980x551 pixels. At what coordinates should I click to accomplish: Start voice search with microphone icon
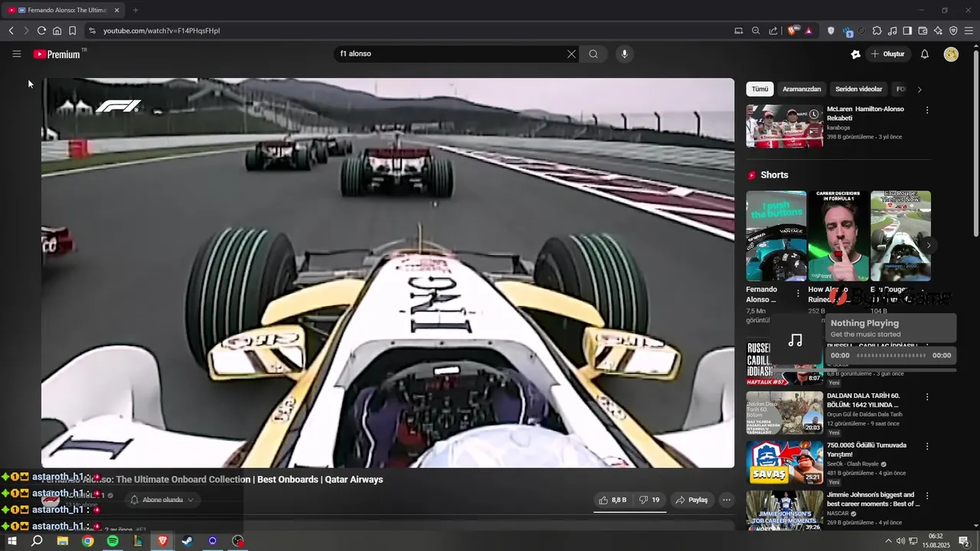pyautogui.click(x=625, y=54)
